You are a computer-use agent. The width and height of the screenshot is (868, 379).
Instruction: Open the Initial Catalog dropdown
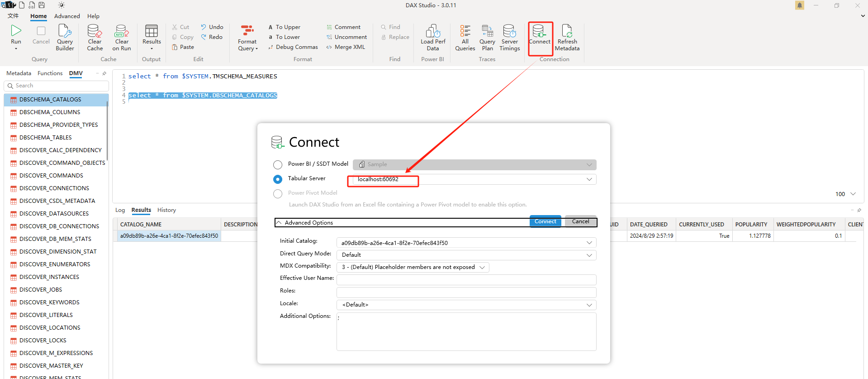point(589,243)
